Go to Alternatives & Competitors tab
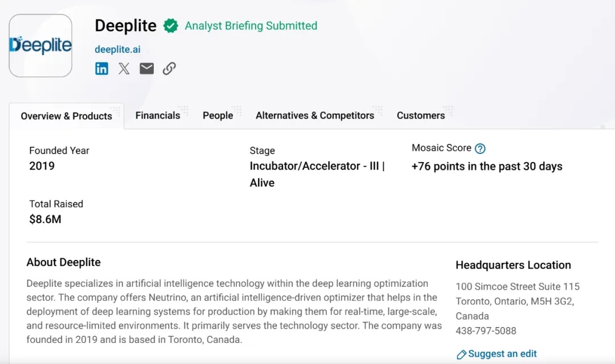This screenshot has width=615, height=364. (x=314, y=115)
